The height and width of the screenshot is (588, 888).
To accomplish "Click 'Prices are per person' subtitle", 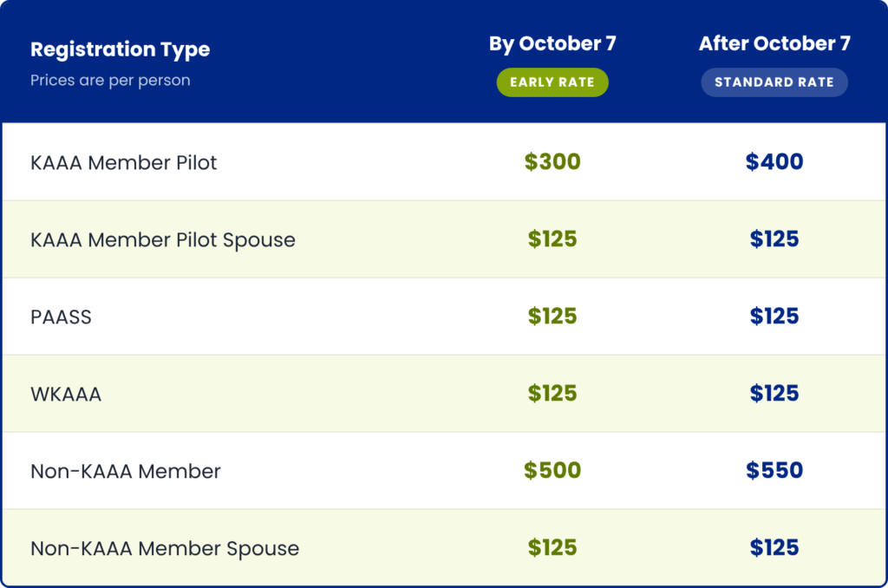I will (x=110, y=81).
